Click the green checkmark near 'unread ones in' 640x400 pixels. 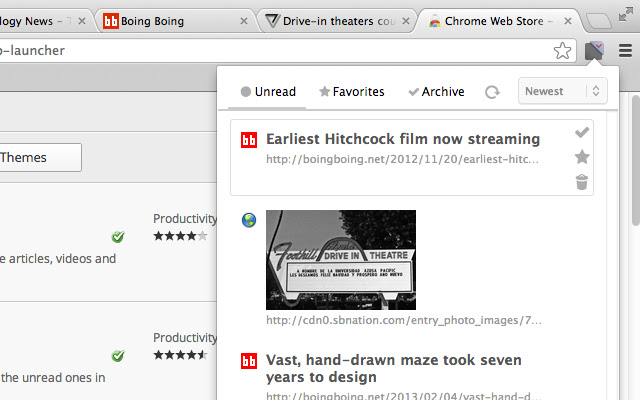pos(118,356)
